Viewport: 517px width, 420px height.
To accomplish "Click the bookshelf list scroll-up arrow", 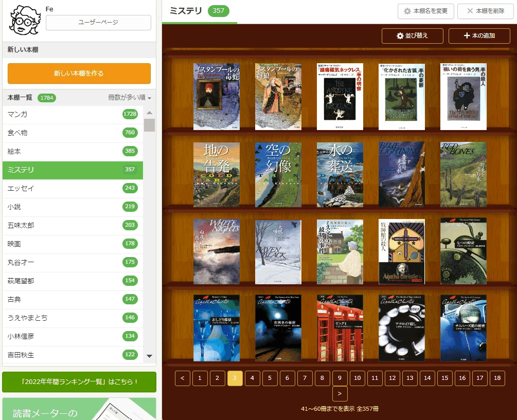I will [x=149, y=113].
